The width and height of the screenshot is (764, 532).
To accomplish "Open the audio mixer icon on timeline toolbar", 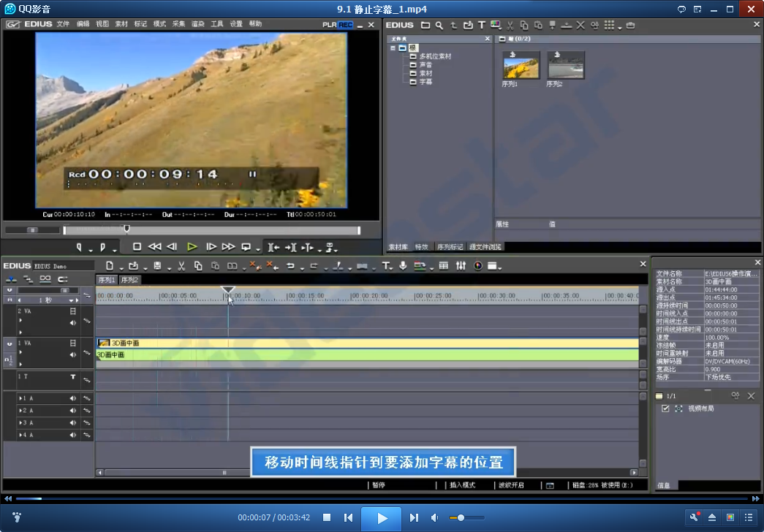I will 461,265.
